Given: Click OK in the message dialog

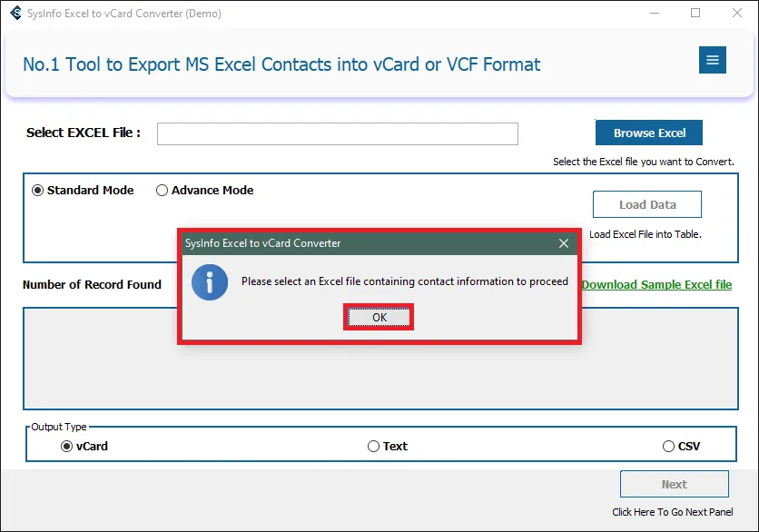Looking at the screenshot, I should [379, 317].
